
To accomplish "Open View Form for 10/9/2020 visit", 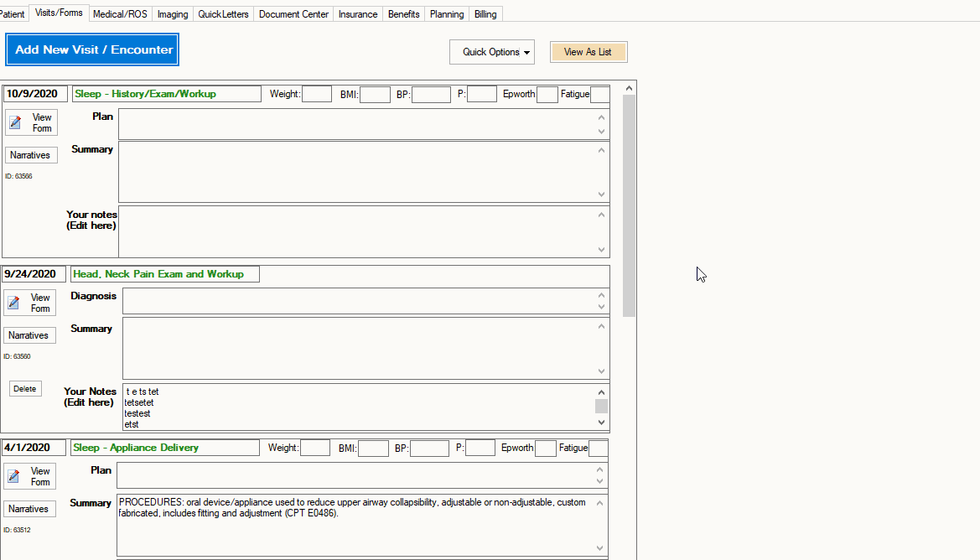I will (x=32, y=122).
